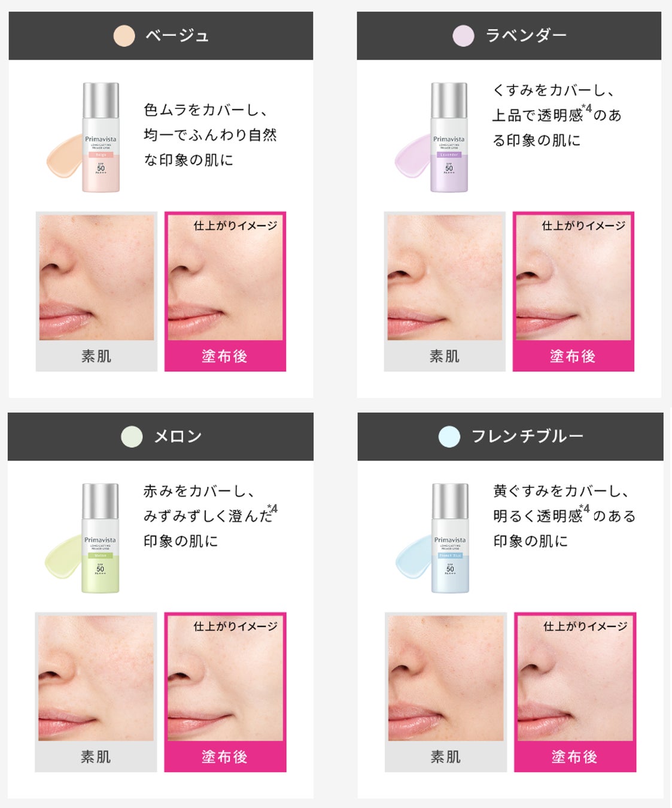Image resolution: width=672 pixels, height=808 pixels.
Task: Click the melon green color swatch circle
Action: [x=132, y=436]
